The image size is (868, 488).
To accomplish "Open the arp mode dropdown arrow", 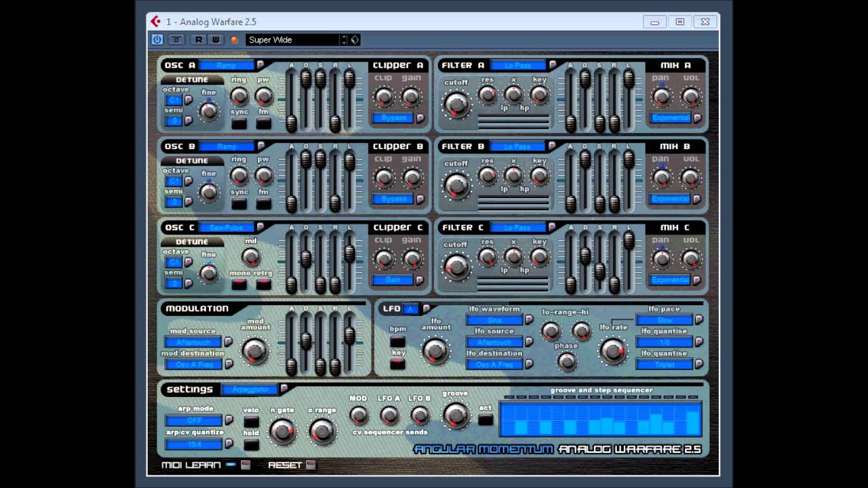I will pyautogui.click(x=229, y=420).
